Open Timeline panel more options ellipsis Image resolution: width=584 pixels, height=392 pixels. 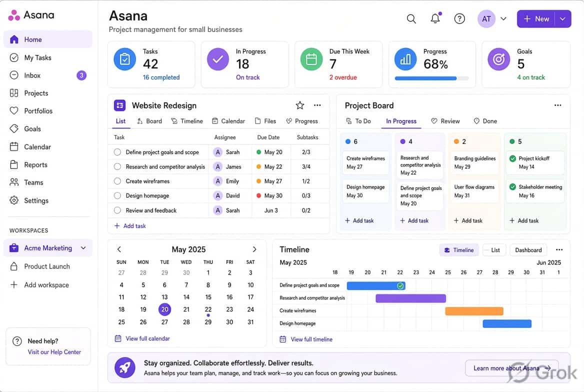click(559, 250)
